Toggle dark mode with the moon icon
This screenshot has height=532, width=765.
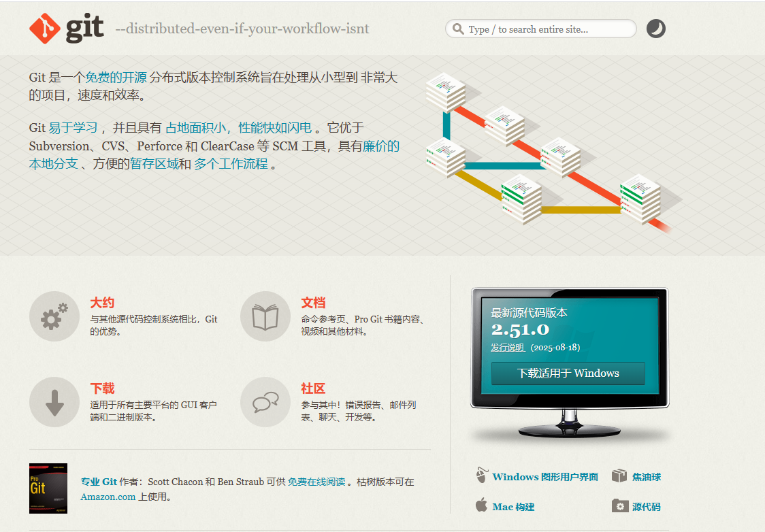(655, 29)
